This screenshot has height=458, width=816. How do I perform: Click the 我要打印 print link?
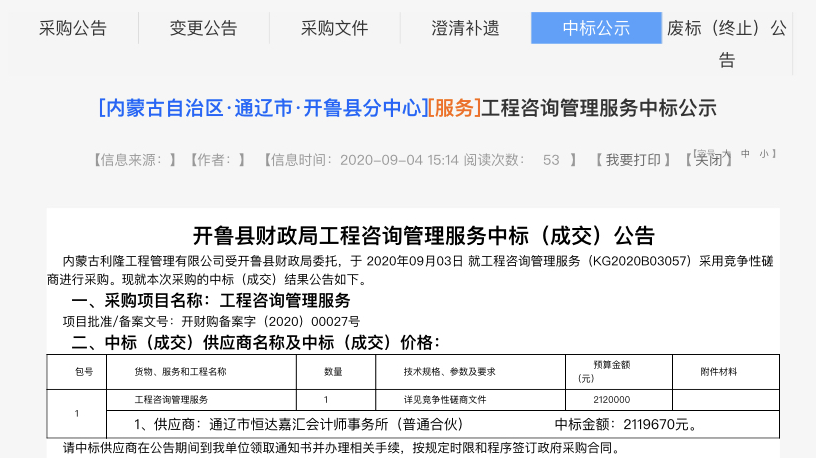coord(632,160)
